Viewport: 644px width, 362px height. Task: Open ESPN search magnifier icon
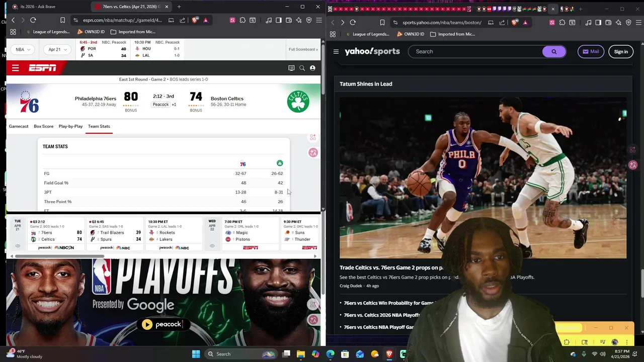point(302,68)
